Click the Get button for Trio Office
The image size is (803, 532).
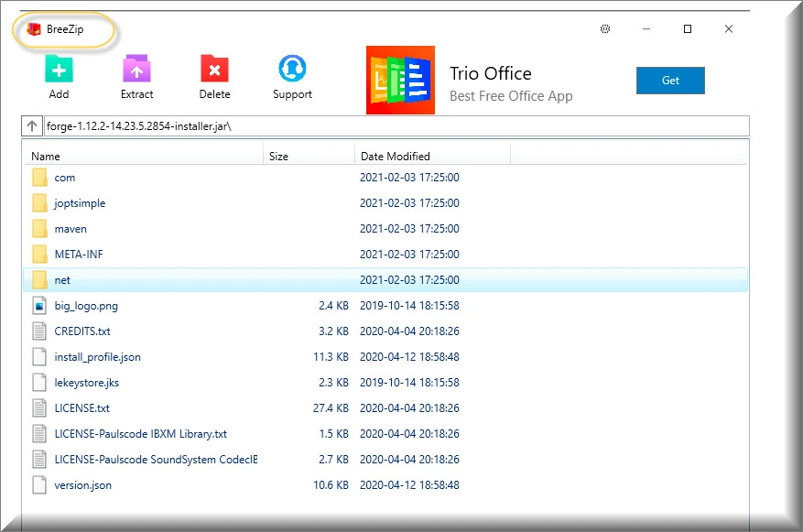point(670,81)
